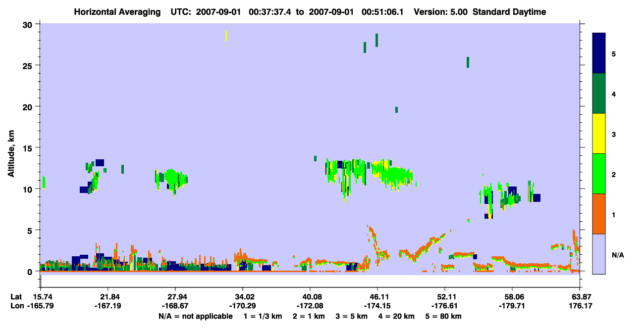Click the latitude value 40.08
The width and height of the screenshot is (644, 330).
(310, 297)
